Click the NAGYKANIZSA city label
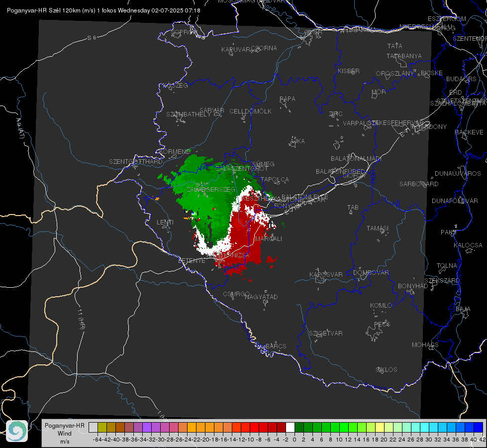The image size is (487, 448). point(228,255)
